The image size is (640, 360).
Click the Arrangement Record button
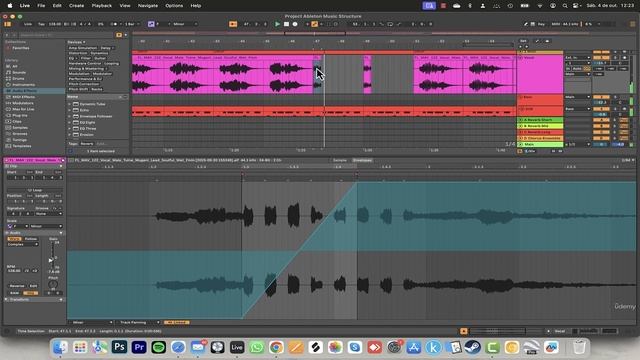click(295, 24)
